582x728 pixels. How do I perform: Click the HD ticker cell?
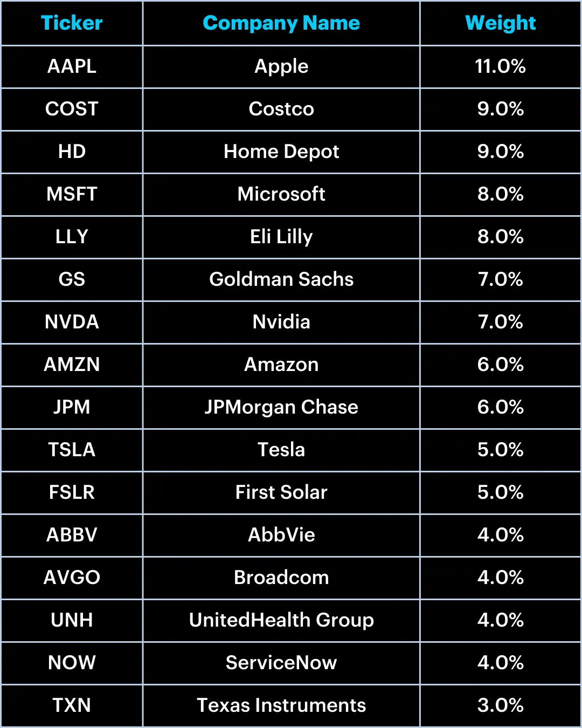(72, 152)
